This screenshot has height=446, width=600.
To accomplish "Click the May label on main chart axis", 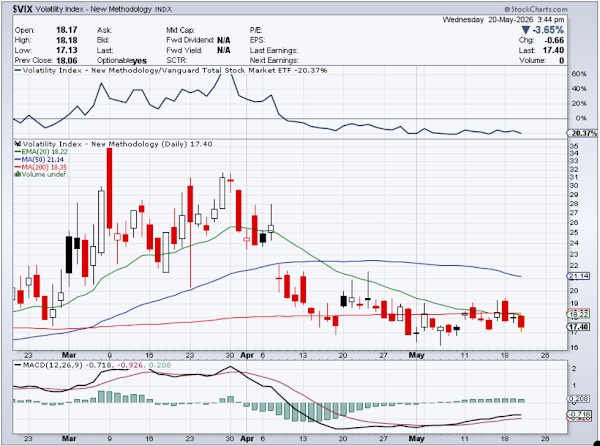I will [x=416, y=355].
